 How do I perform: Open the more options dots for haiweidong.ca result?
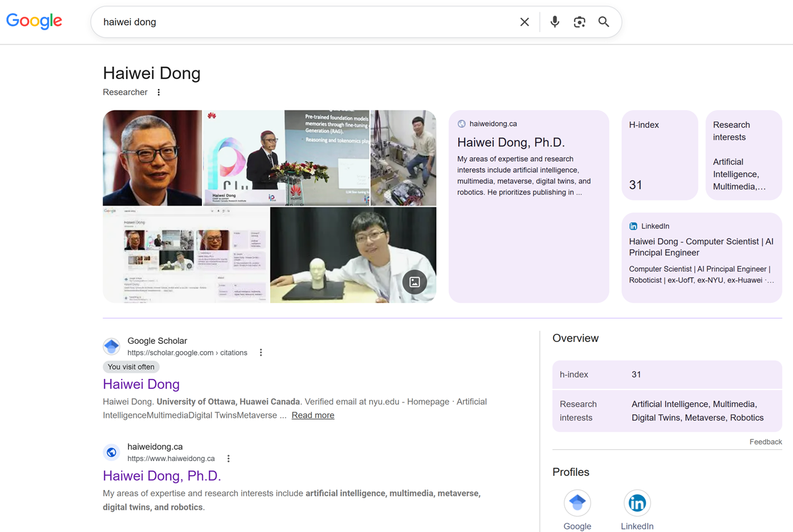click(229, 459)
